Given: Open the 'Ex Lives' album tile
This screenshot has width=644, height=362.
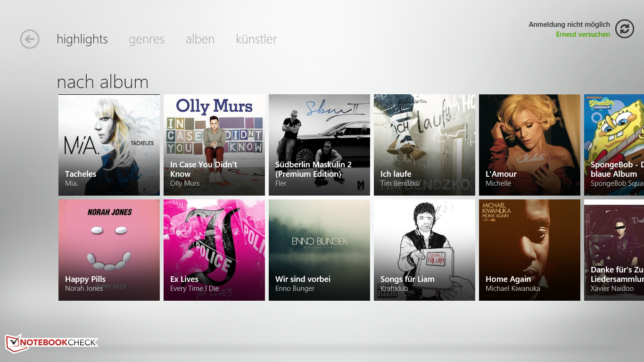Looking at the screenshot, I should pos(214,250).
